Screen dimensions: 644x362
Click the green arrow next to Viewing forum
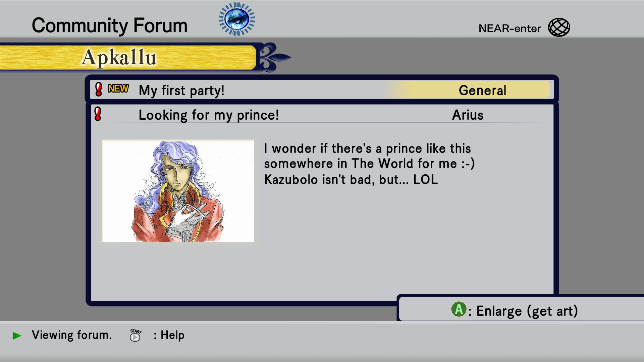coord(17,336)
